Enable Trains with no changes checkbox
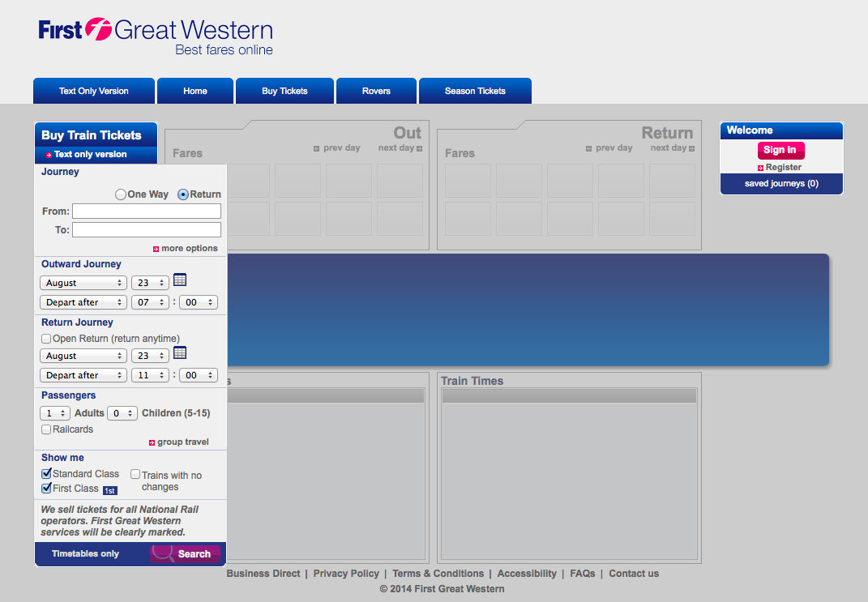Image resolution: width=868 pixels, height=602 pixels. point(135,474)
